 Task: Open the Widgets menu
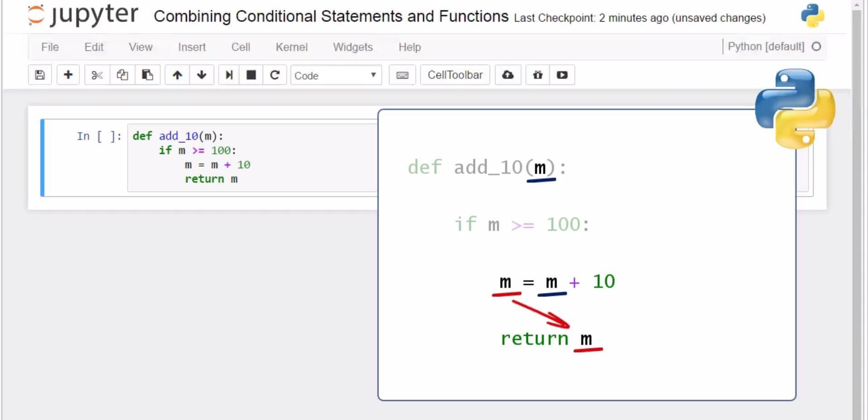(353, 47)
